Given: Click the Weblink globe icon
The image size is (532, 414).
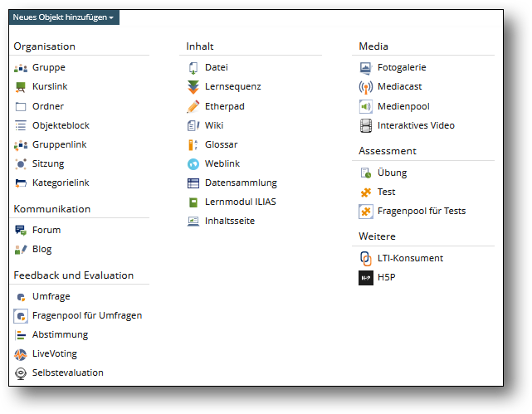Looking at the screenshot, I should click(x=193, y=164).
